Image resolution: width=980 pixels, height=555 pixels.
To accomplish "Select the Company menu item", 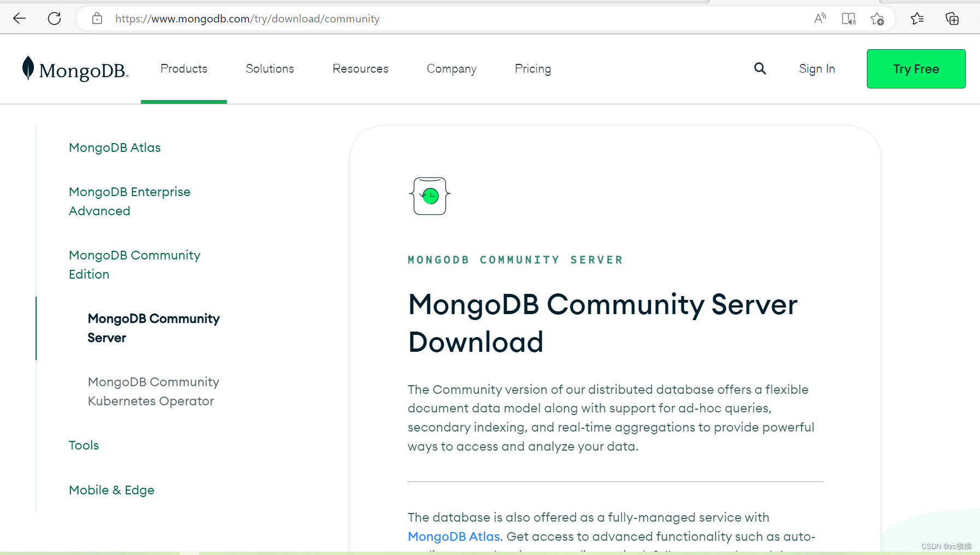I will [451, 68].
